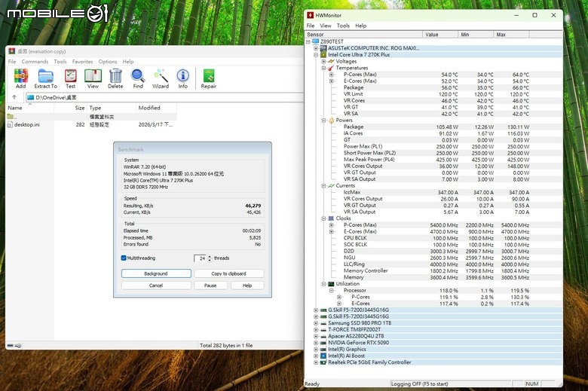Click the Voltages icon in HWMonitor tree
The image size is (588, 391).
point(331,62)
